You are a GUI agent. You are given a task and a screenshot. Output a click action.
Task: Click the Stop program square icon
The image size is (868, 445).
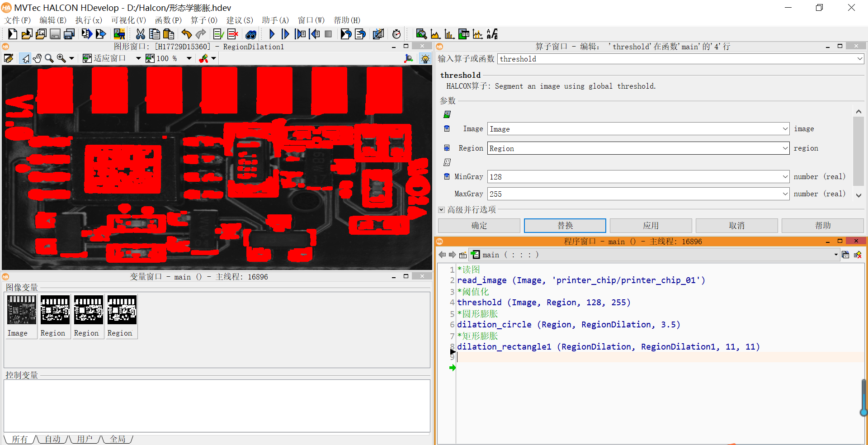pos(329,34)
